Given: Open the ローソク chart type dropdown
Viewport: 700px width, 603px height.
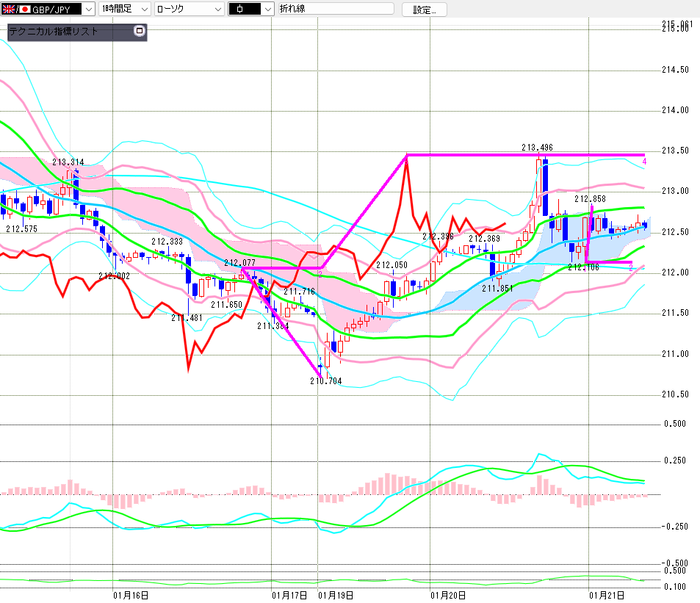Looking at the screenshot, I should [x=218, y=10].
